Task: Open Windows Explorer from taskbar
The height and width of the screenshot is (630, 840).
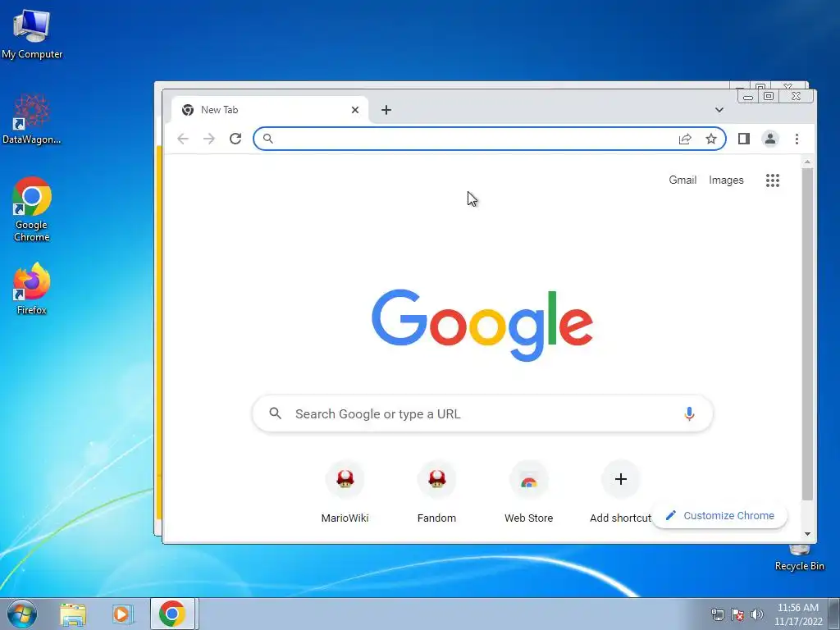Action: pyautogui.click(x=73, y=614)
